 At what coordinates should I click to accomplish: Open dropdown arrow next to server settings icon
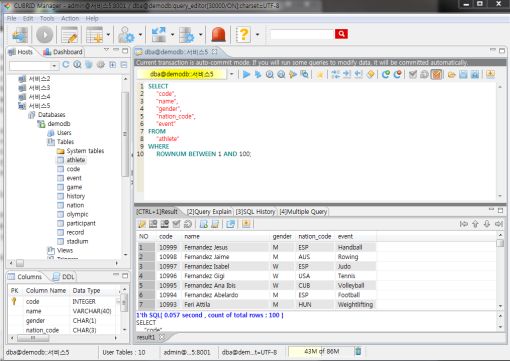click(x=200, y=34)
